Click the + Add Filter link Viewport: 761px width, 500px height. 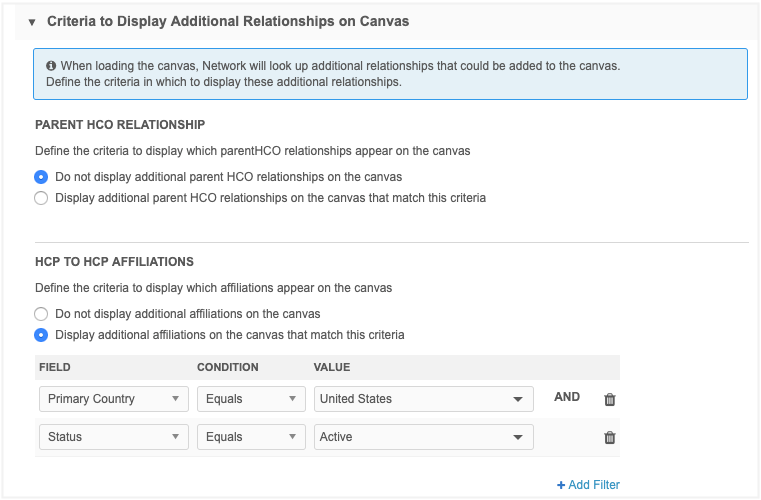pos(588,485)
